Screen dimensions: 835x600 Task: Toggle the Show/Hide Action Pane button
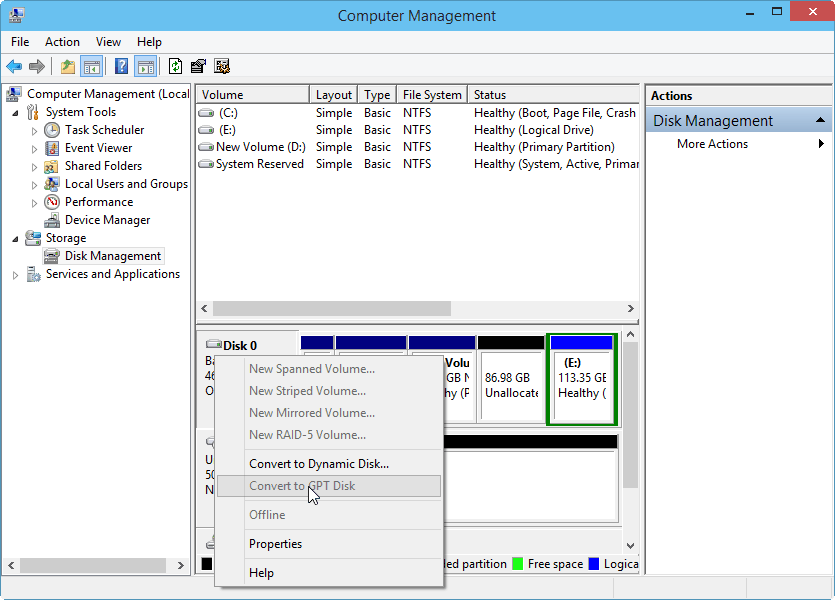pos(146,67)
